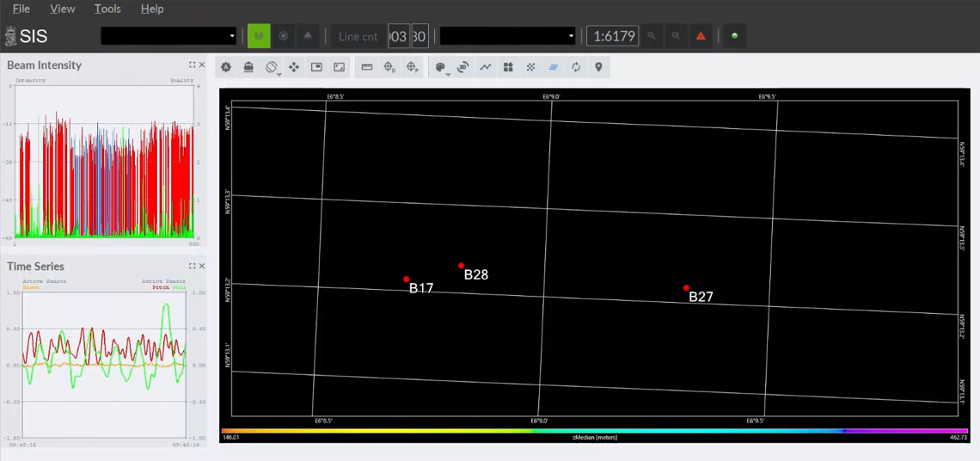Click the grid layers blocks icon
Image resolution: width=980 pixels, height=461 pixels.
tap(508, 67)
